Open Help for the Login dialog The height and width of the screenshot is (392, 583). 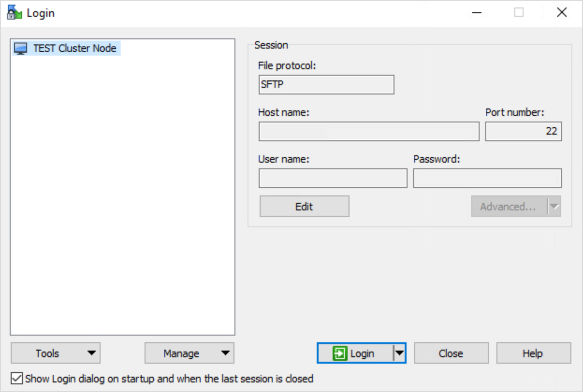533,353
